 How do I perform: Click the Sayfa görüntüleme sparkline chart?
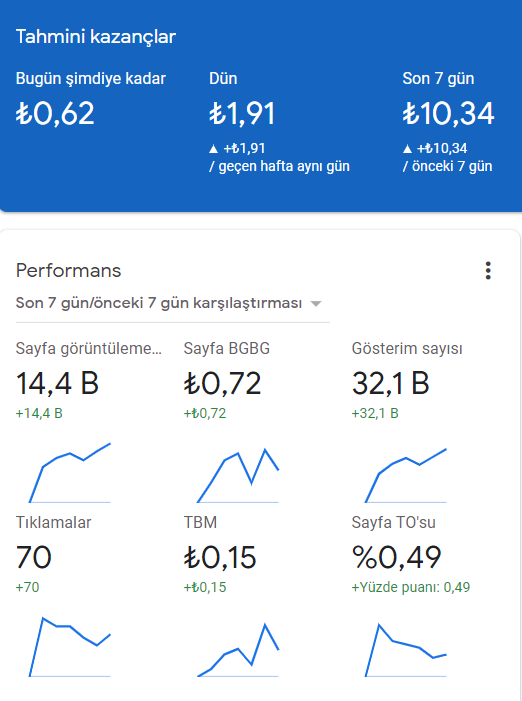(x=70, y=473)
